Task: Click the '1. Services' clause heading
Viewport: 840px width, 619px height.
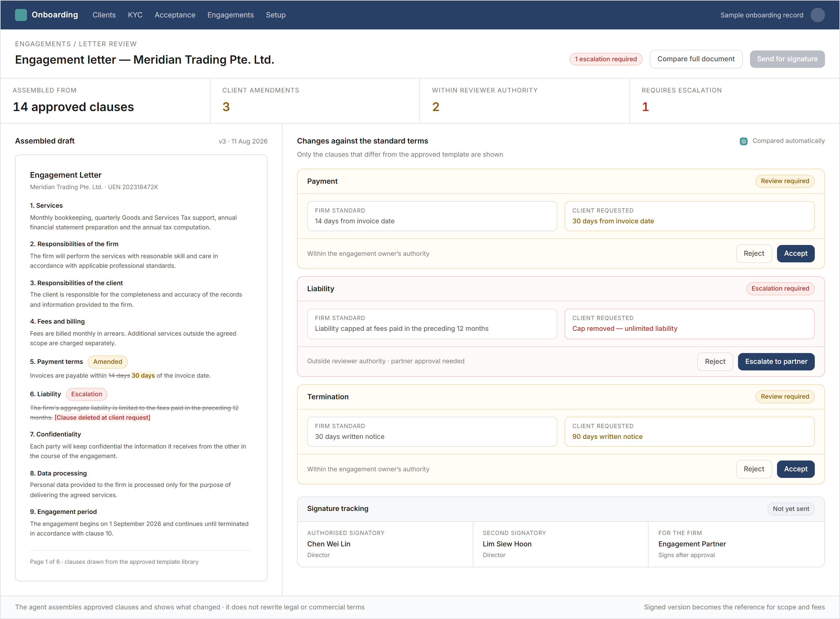Action: click(46, 206)
